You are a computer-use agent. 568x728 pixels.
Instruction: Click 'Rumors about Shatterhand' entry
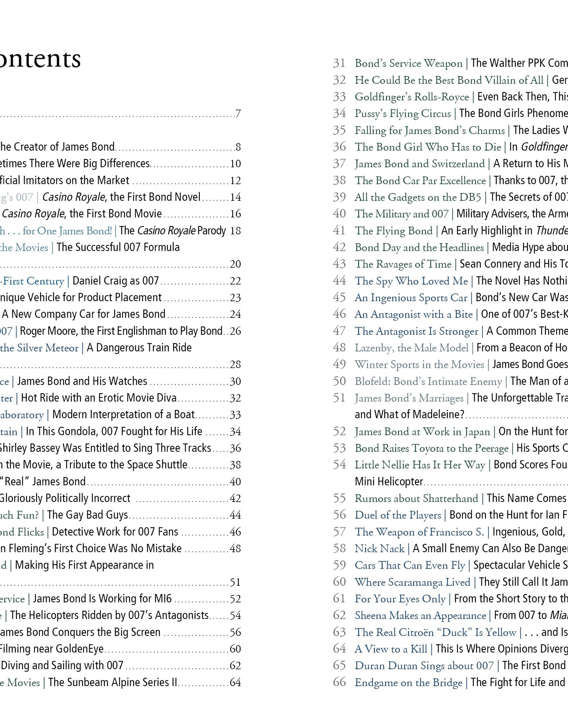[x=416, y=498]
